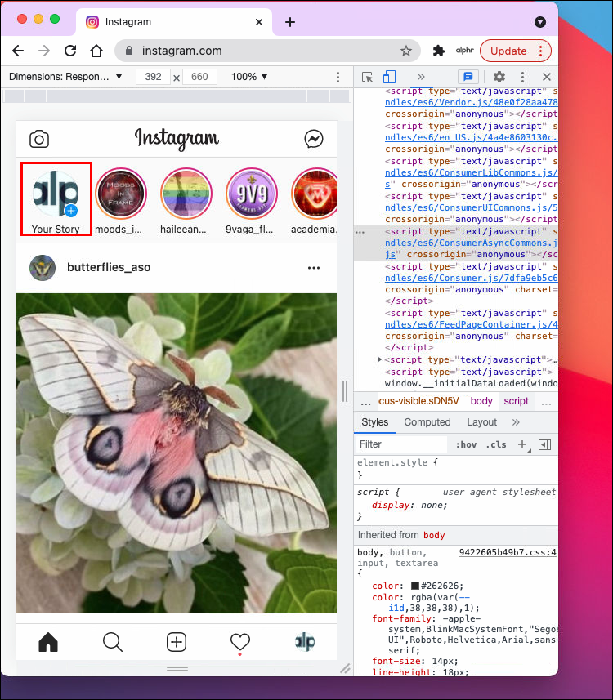The height and width of the screenshot is (700, 613).
Task: Open Chrome three-dot menu beside Update
Action: tap(540, 51)
